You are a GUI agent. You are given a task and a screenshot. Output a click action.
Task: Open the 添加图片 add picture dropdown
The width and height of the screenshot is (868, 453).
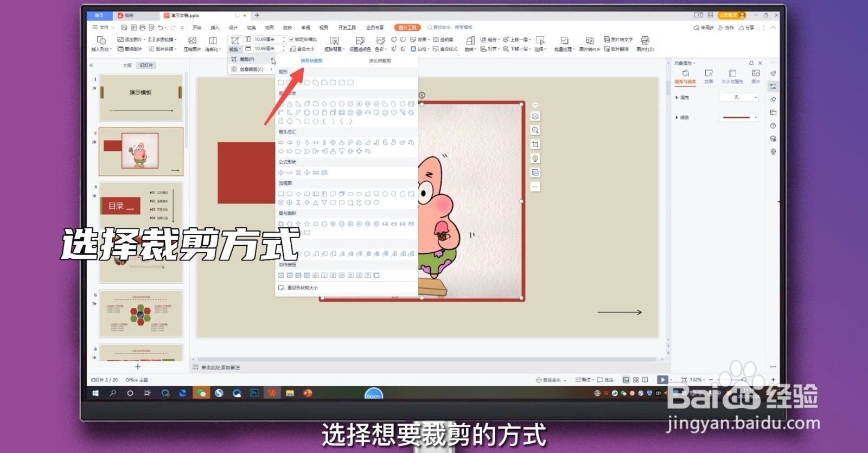point(131,40)
